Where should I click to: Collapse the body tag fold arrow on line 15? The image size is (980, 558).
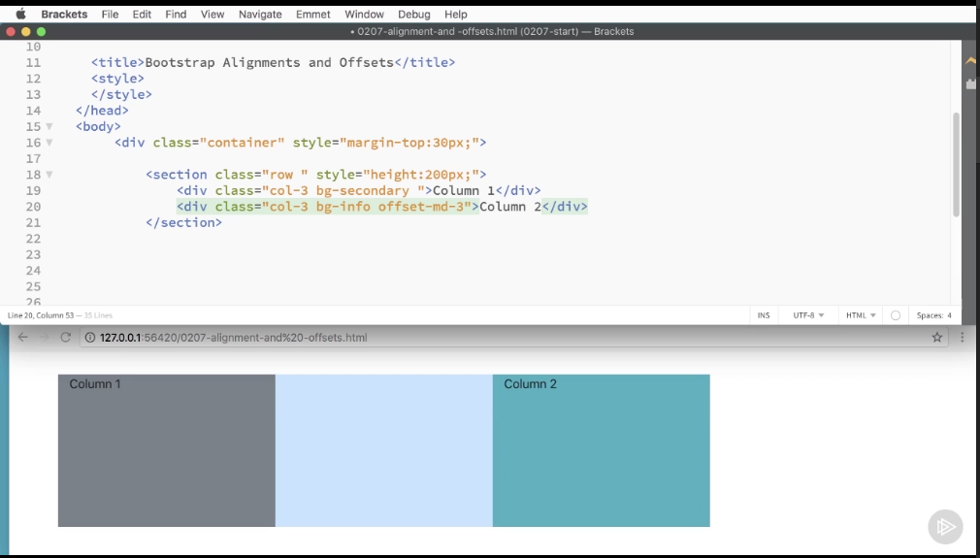coord(49,127)
